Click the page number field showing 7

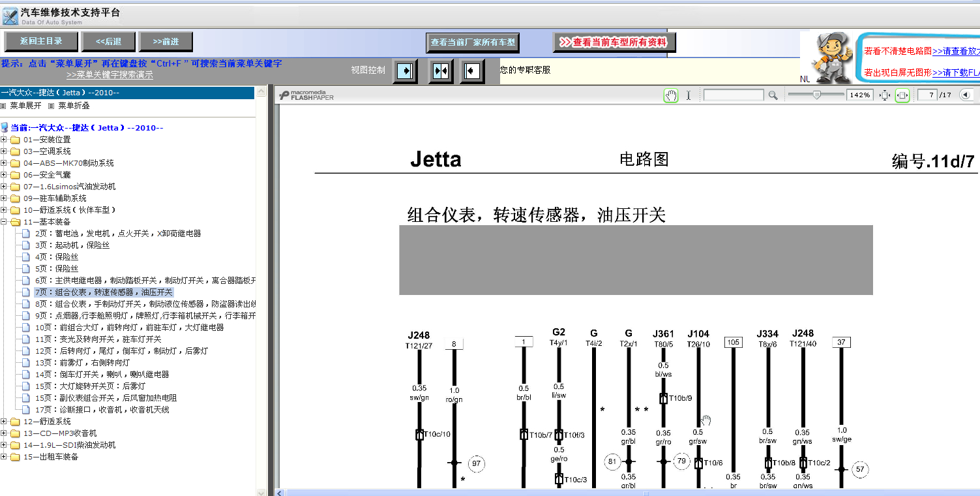[927, 95]
